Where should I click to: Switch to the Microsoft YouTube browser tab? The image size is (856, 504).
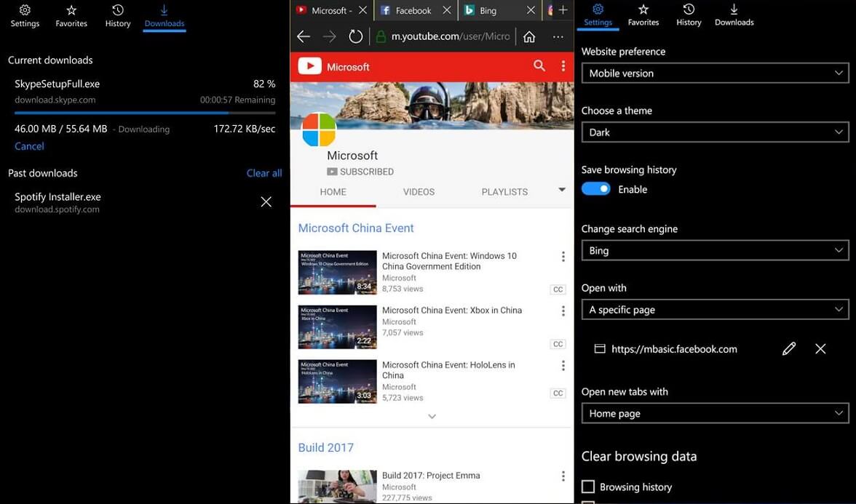[325, 10]
